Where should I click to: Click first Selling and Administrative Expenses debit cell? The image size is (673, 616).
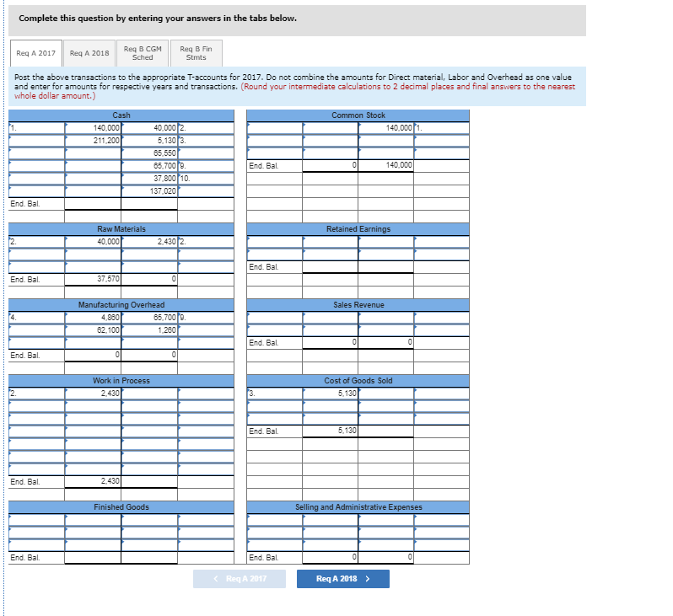[x=330, y=519]
